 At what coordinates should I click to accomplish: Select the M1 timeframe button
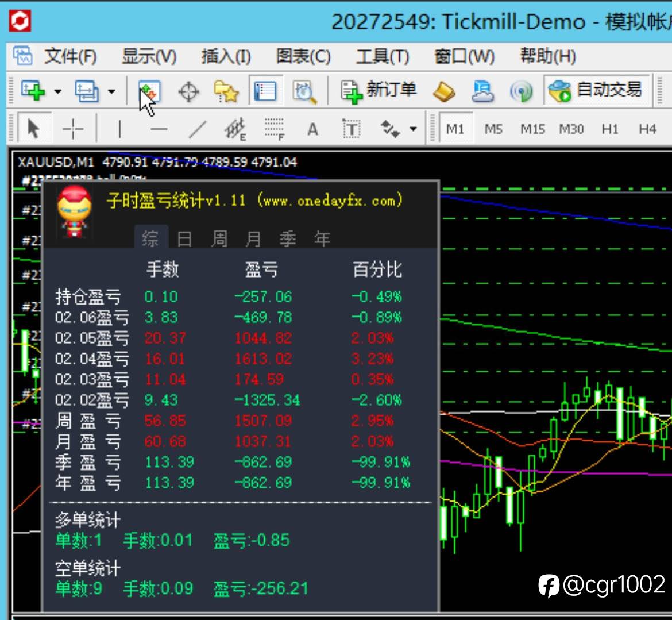click(455, 129)
